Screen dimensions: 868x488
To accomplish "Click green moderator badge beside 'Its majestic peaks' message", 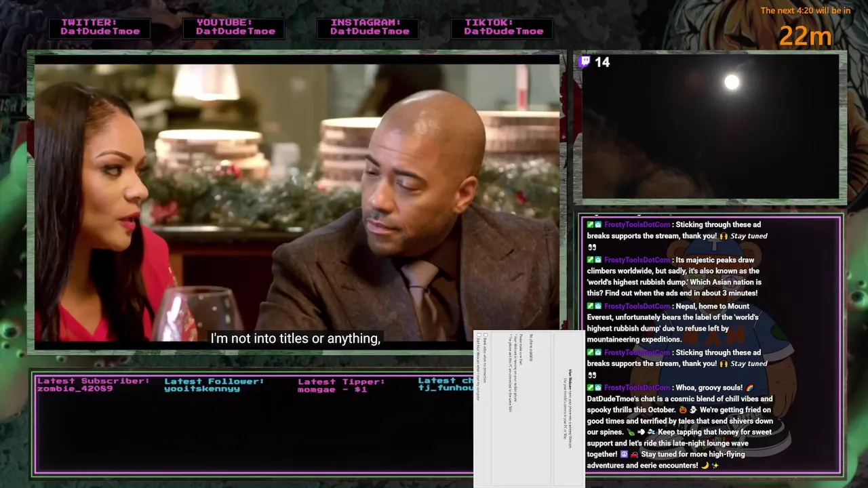I will point(591,260).
